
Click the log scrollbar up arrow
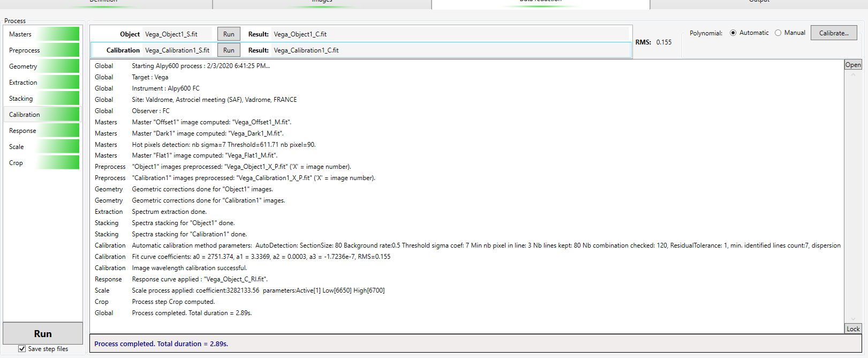853,74
